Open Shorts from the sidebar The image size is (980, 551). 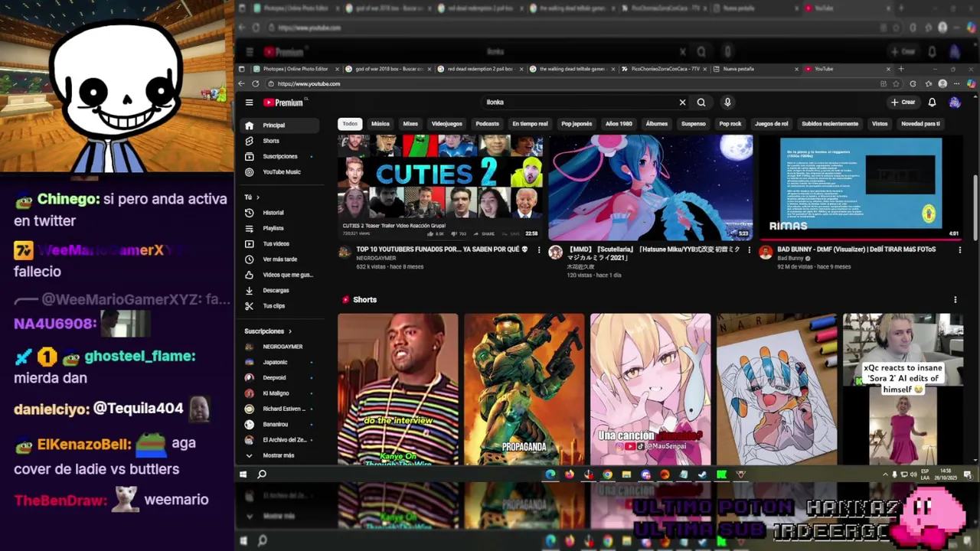(x=278, y=141)
